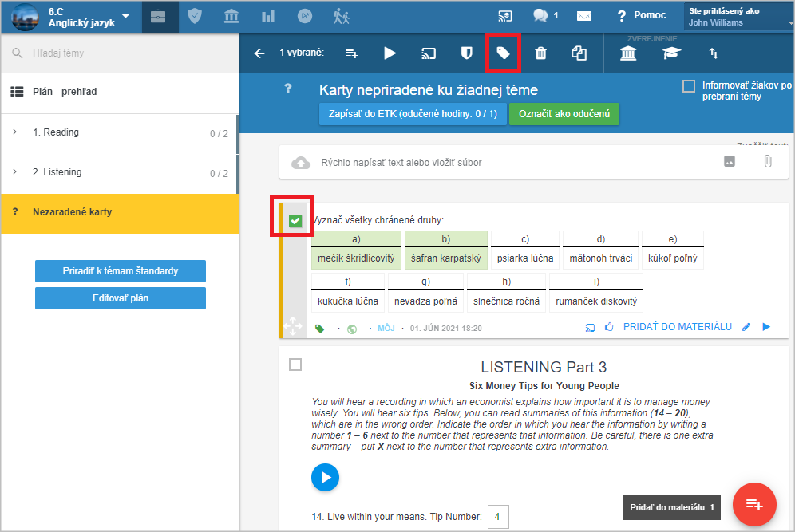
Task: Click the up-down sort arrows icon
Action: (714, 53)
